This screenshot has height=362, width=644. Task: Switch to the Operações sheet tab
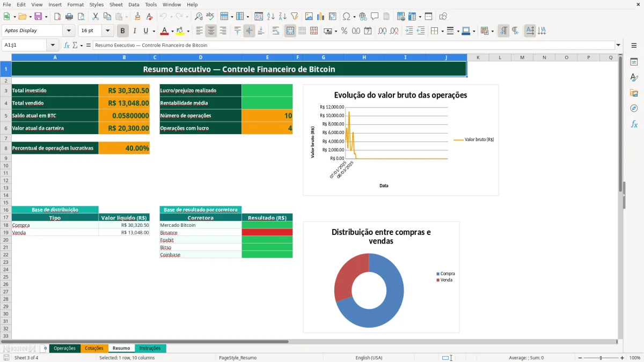[65, 348]
